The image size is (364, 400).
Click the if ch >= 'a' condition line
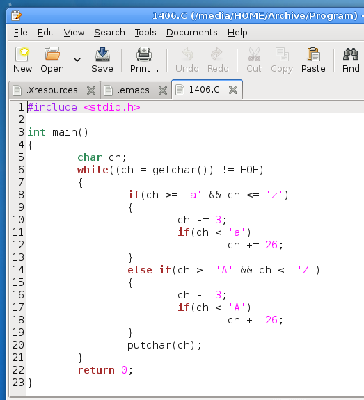[208, 195]
